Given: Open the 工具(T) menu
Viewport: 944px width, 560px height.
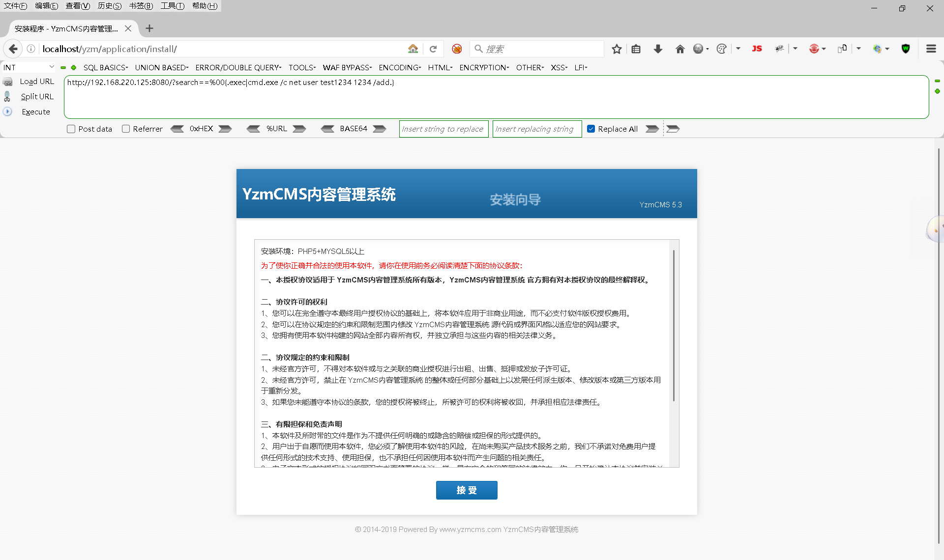Looking at the screenshot, I should coord(172,6).
